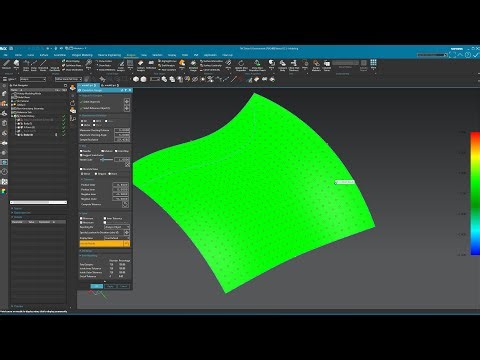Switch to the Polygon Modeling ribbon tab

(x=82, y=55)
